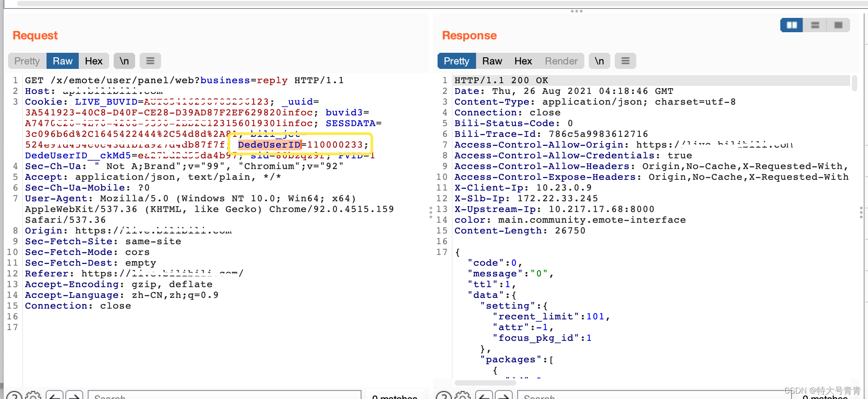
Task: Focus the Response search input field
Action: click(654, 395)
